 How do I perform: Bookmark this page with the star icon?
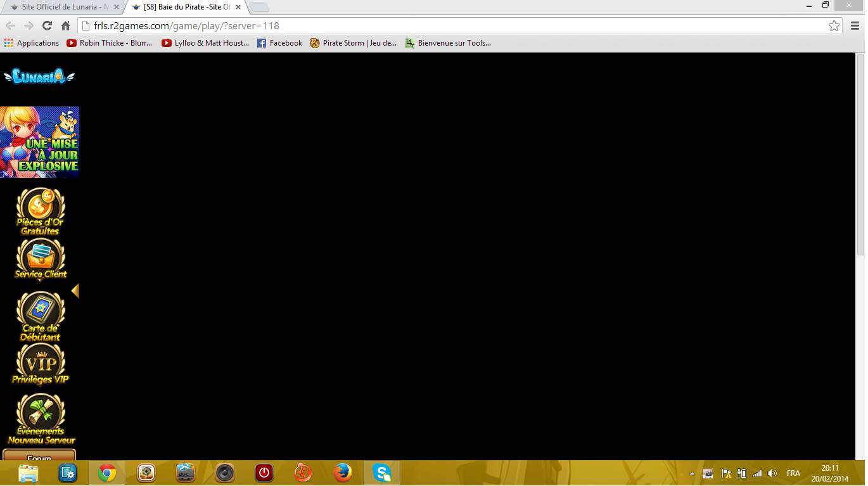point(834,26)
